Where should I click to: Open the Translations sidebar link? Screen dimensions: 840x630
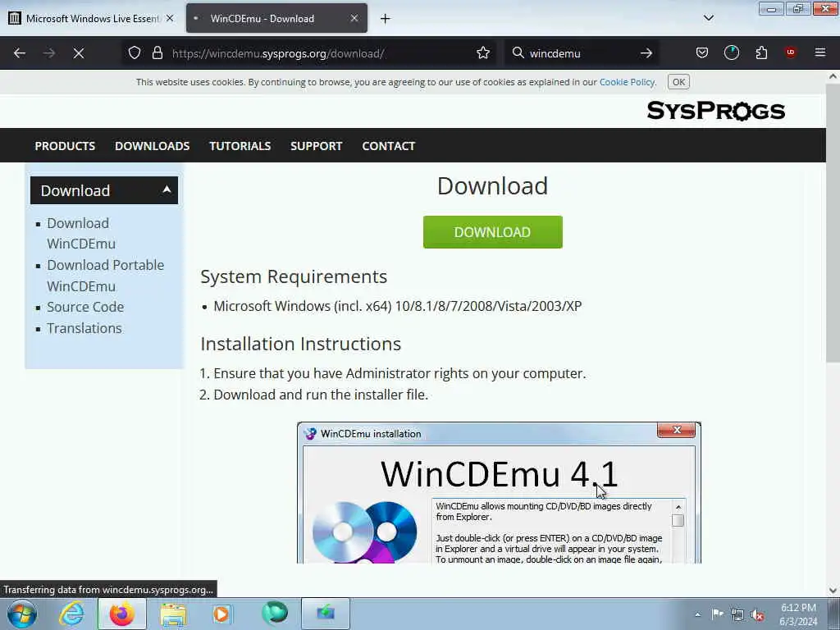tap(84, 328)
